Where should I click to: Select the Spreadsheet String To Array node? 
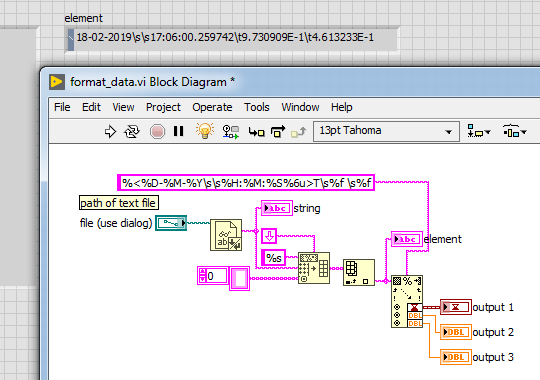pos(314,268)
